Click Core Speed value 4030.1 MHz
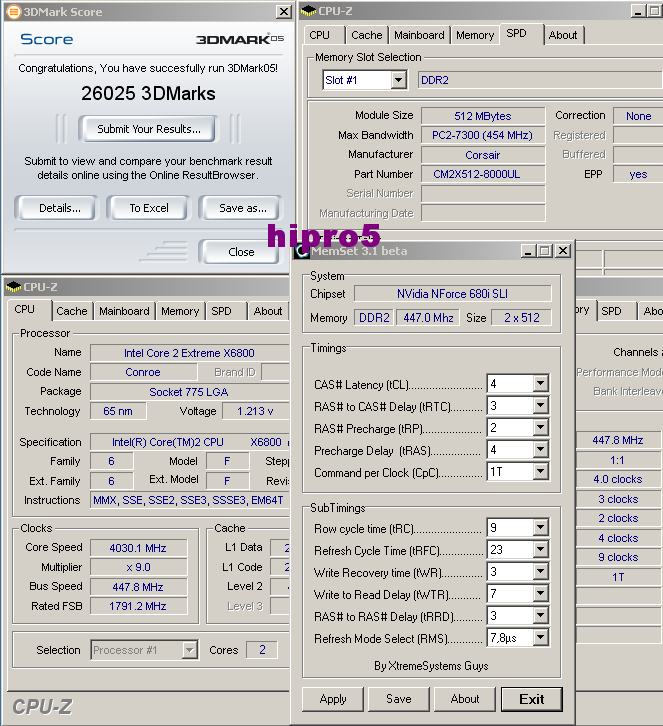The height and width of the screenshot is (726, 663). [x=138, y=548]
